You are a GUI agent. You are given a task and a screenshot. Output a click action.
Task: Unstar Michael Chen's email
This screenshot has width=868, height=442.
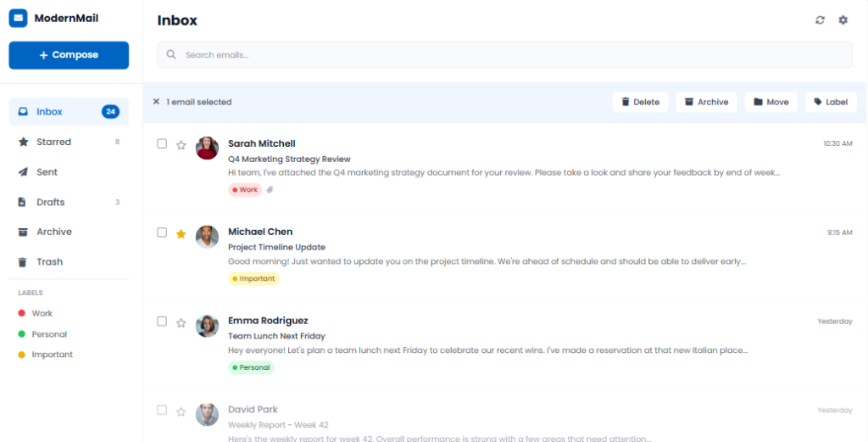(181, 234)
